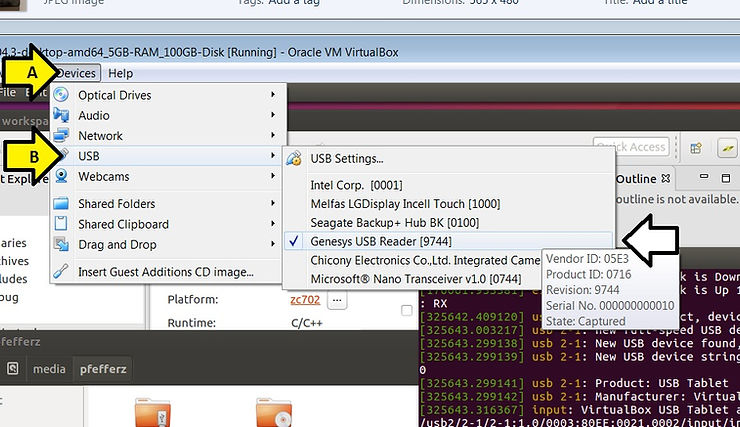Click the Audio speaker icon

click(x=62, y=115)
